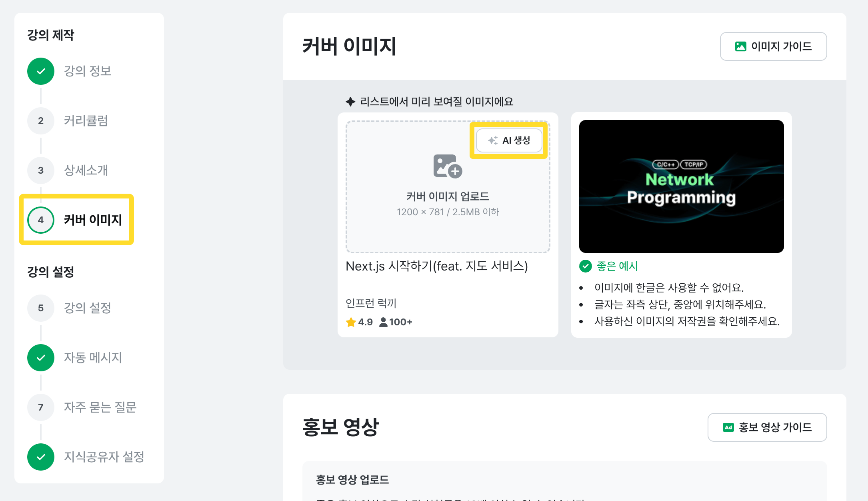The width and height of the screenshot is (868, 501).
Task: Open the 홍보 영상 가이드 button
Action: pos(767,427)
